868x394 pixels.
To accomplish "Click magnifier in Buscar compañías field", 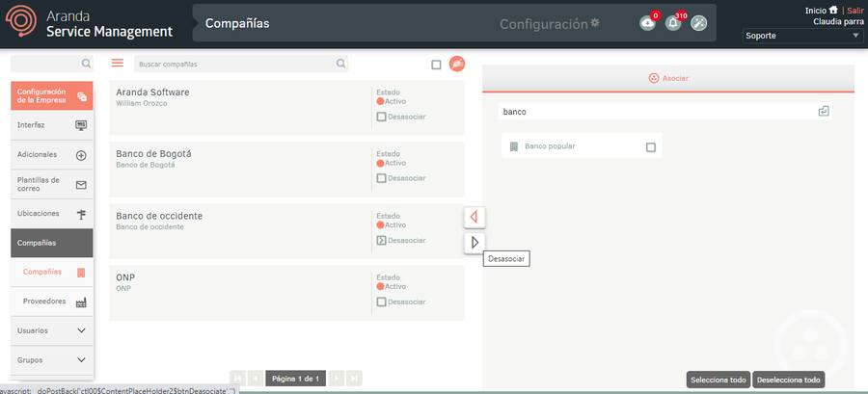I will [x=341, y=64].
